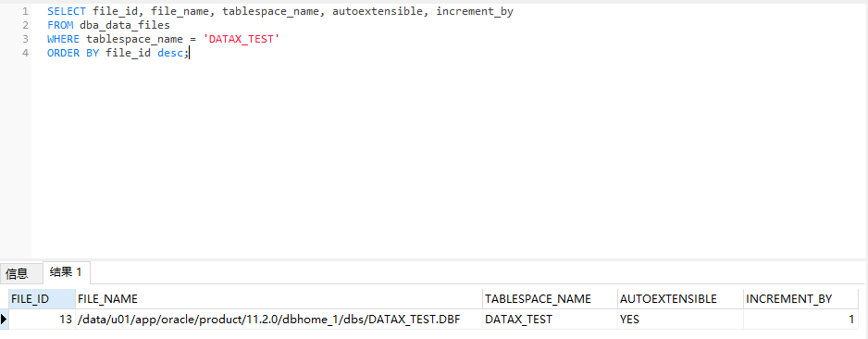Click line number 4 in gutter

click(x=26, y=54)
